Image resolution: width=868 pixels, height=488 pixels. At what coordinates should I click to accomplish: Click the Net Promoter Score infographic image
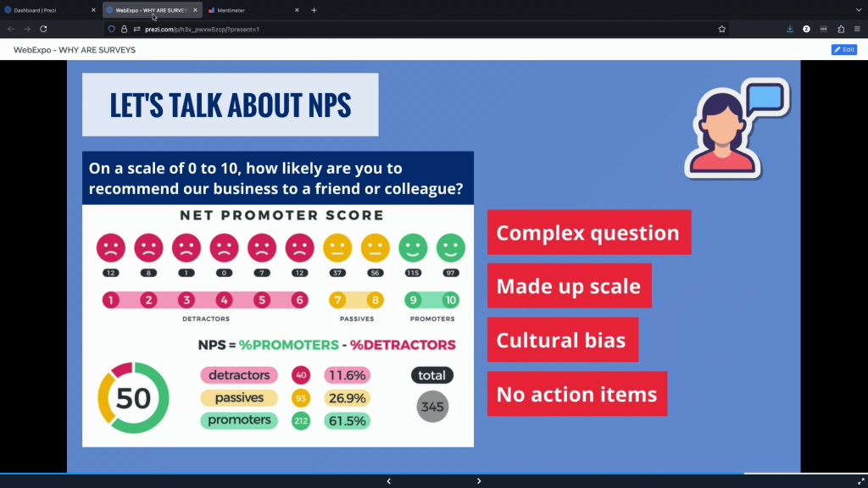tap(277, 326)
